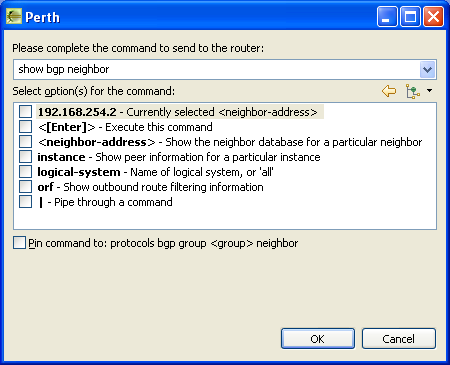Screen dimensions: 450x365
Task: Click 'Show outbound route filtering information' text
Action: click(163, 187)
